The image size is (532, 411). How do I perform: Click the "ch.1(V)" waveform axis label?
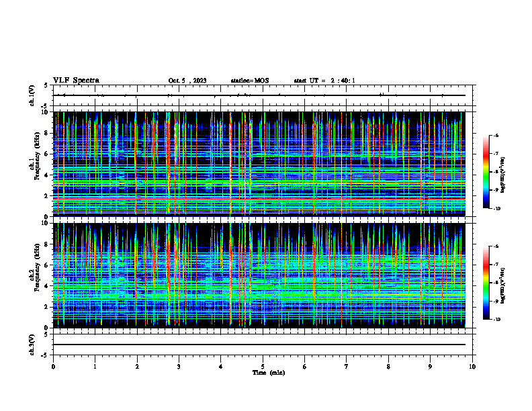click(32, 95)
